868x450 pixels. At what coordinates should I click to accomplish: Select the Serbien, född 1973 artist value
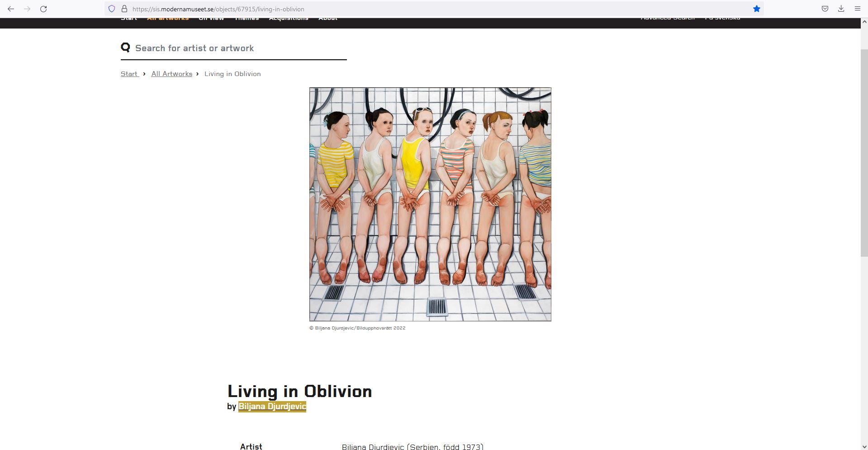point(413,447)
